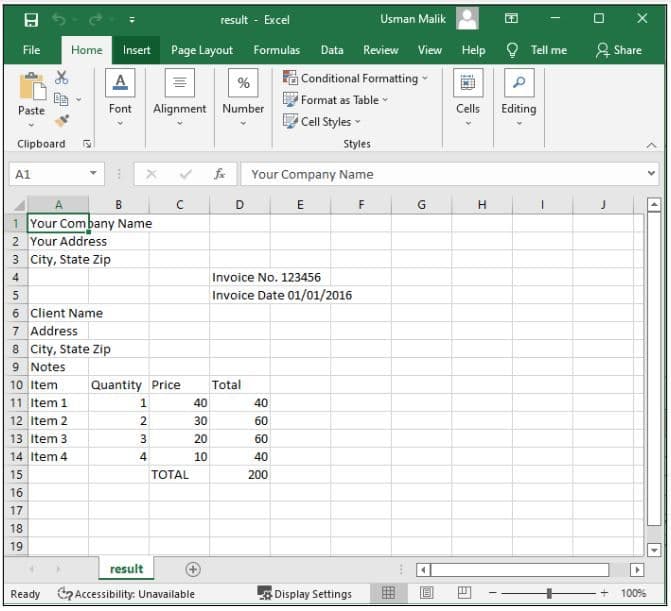Click the Insert Function fx icon
The height and width of the screenshot is (611, 671).
pyautogui.click(x=219, y=174)
